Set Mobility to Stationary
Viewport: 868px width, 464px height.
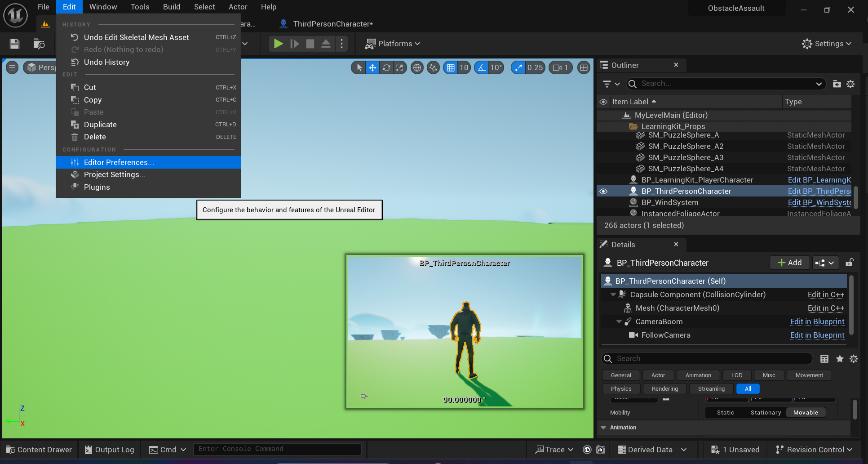766,412
